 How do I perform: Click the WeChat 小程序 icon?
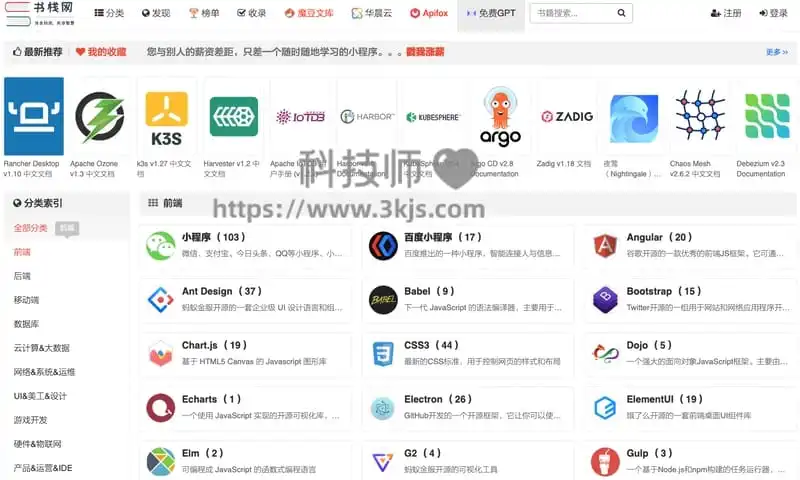(161, 245)
